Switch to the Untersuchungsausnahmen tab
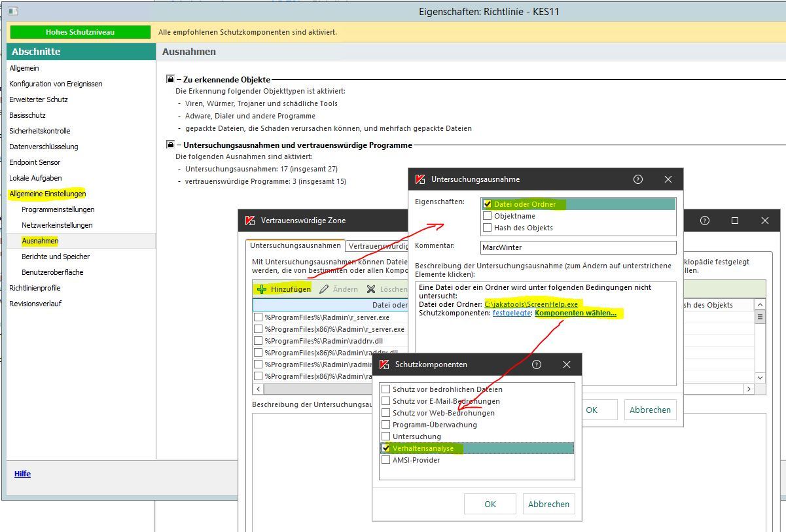 (x=295, y=246)
